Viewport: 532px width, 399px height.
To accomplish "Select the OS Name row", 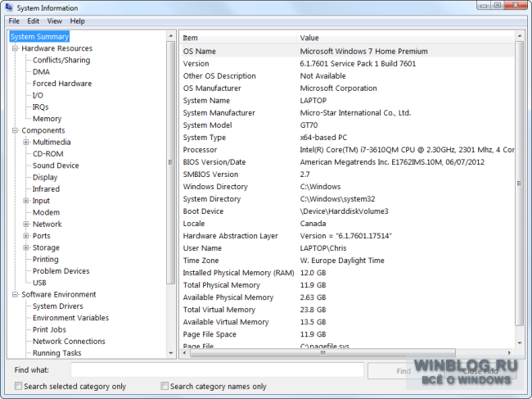I will [347, 52].
